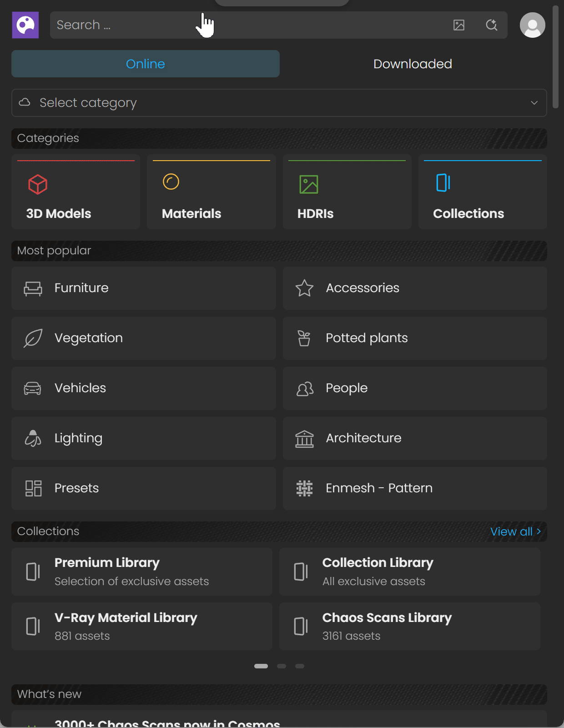This screenshot has height=728, width=564.
Task: Open Chaos Scans Library title
Action: pos(387,618)
